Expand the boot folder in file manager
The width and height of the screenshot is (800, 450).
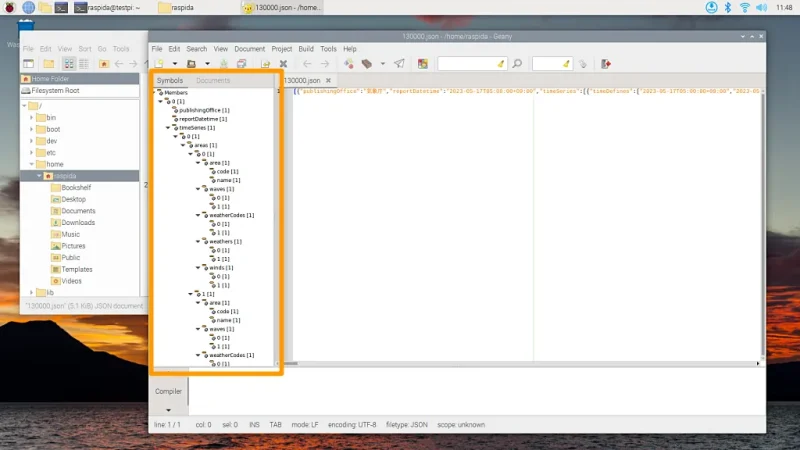(x=32, y=129)
